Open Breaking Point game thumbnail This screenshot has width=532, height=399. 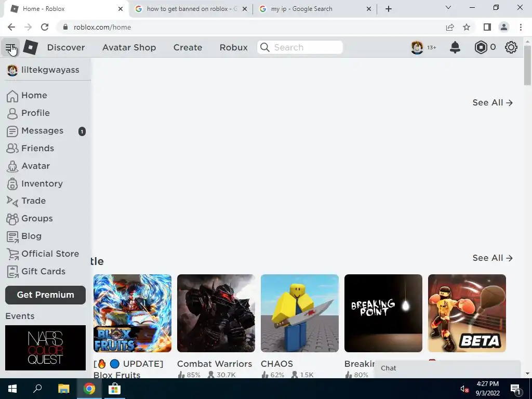[383, 313]
